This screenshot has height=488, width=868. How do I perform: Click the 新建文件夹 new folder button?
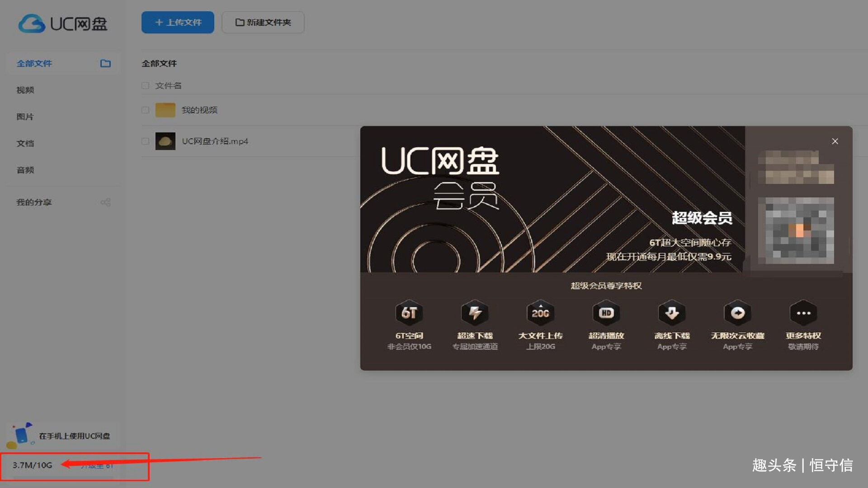(263, 22)
